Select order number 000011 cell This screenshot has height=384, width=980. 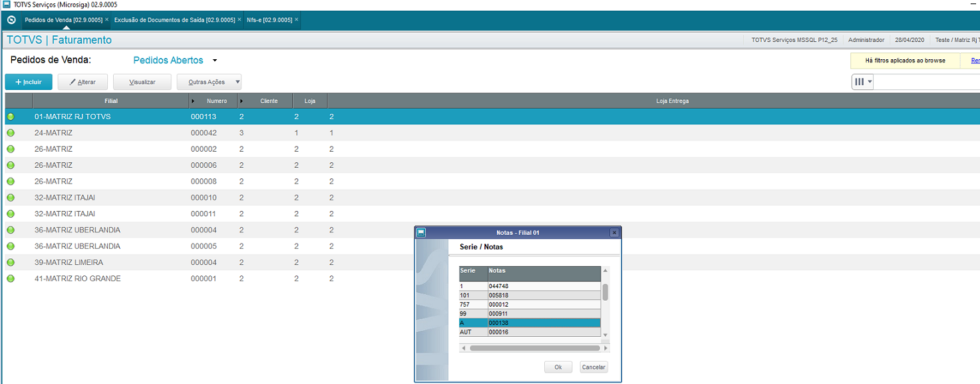(204, 214)
